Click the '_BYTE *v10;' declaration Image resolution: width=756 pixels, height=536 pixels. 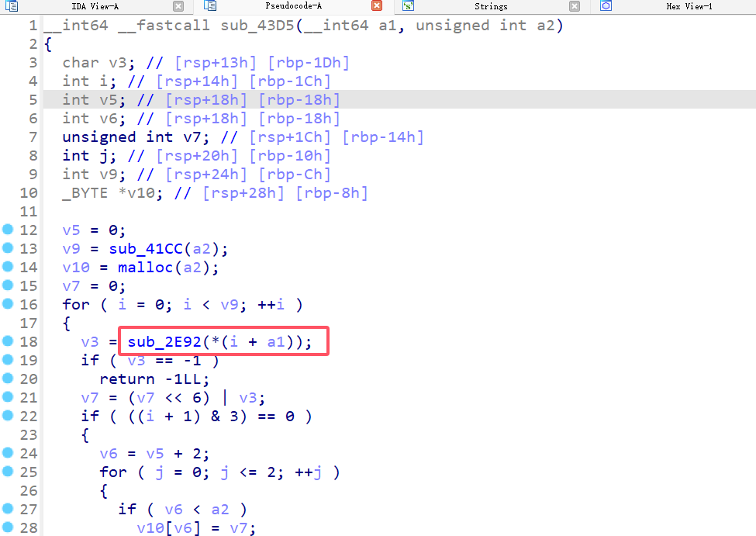(112, 193)
